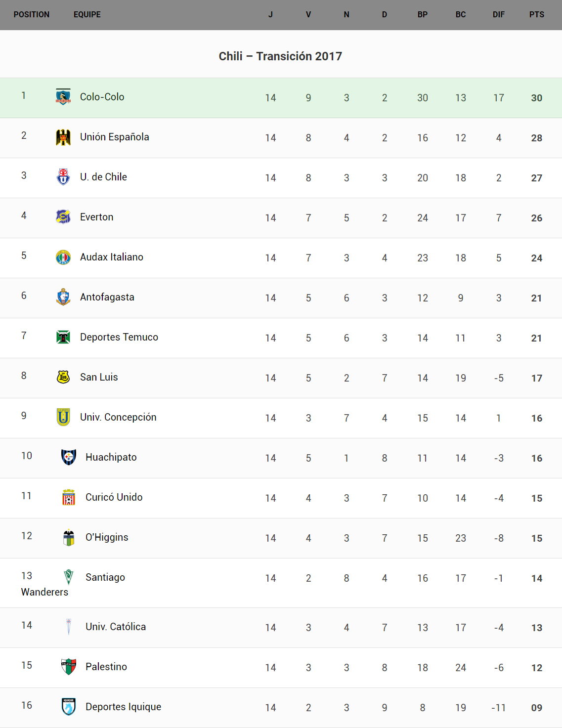The height and width of the screenshot is (728, 562).
Task: Click the Curicó Unido crest
Action: pos(69,497)
